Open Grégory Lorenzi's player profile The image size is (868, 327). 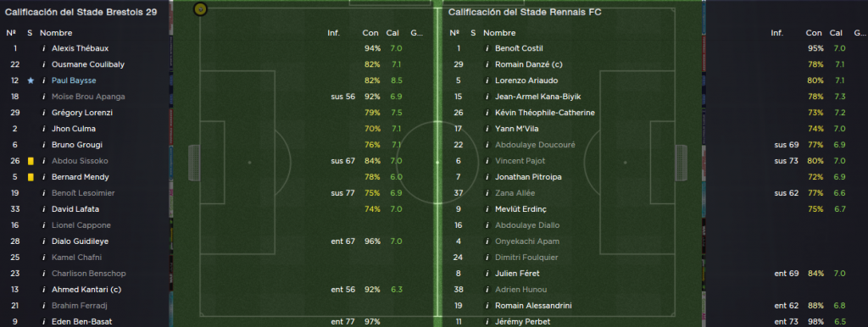(x=81, y=113)
